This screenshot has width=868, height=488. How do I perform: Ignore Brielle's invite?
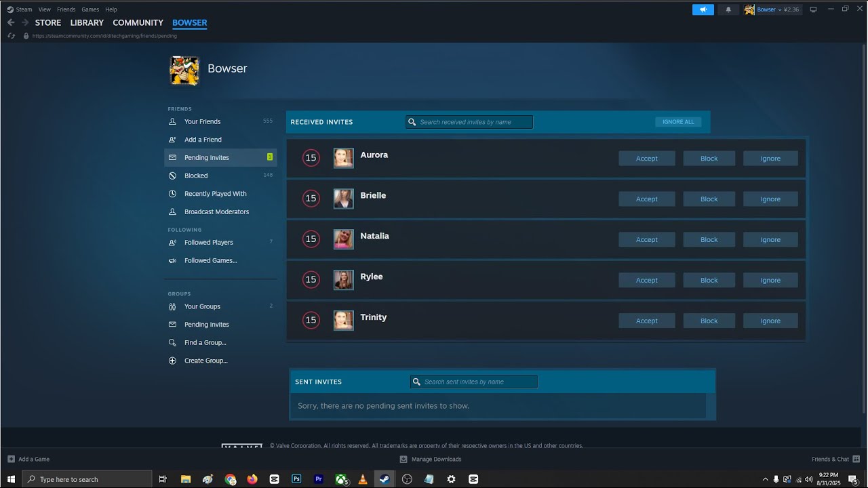[x=770, y=199]
